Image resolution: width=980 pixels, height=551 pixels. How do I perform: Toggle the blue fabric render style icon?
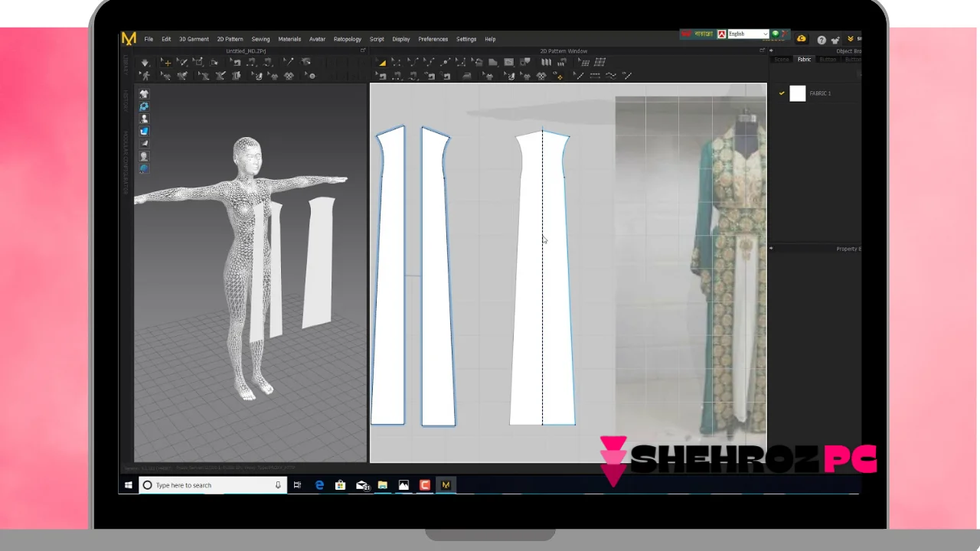point(144,131)
